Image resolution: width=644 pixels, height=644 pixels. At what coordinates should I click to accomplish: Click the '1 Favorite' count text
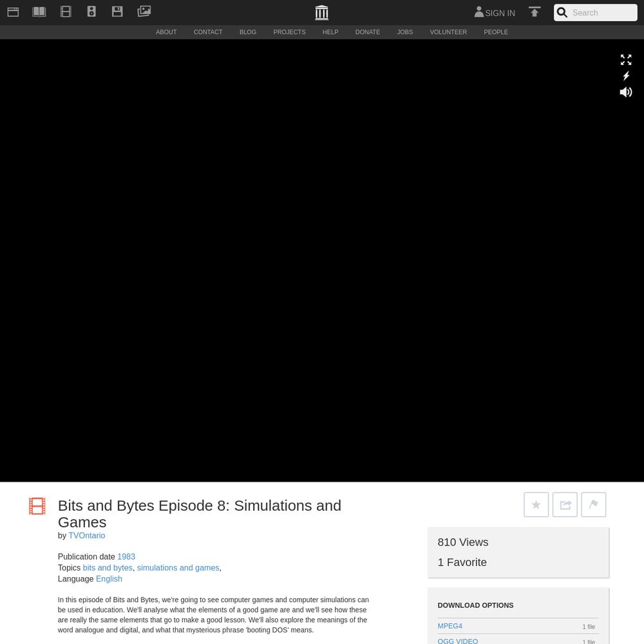point(462,562)
